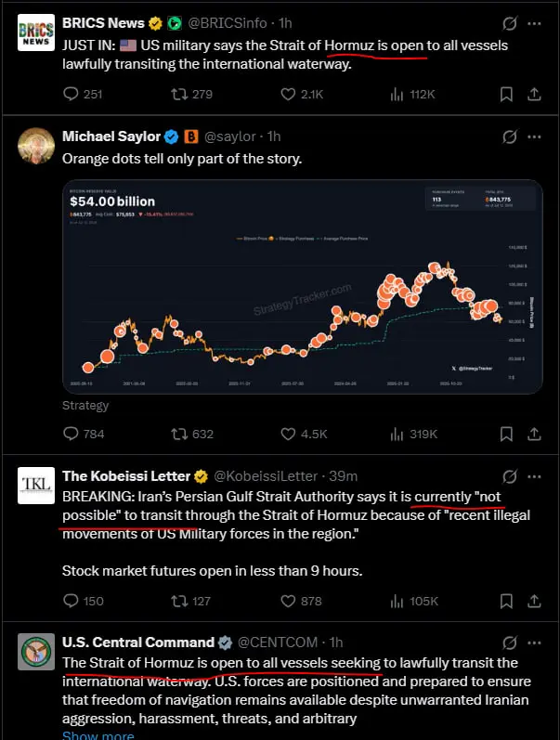
Task: Reply to the BRICS News post
Action: click(83, 95)
